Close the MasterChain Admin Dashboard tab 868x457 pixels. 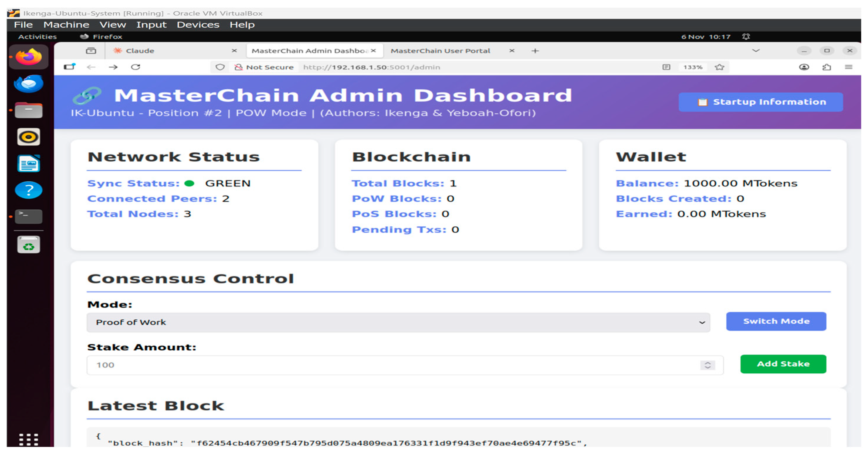point(373,50)
